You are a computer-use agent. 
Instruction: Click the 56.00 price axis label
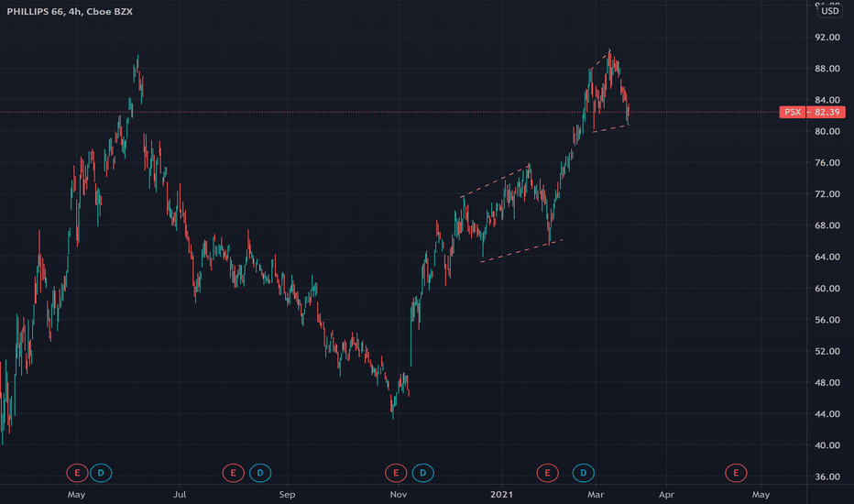pyautogui.click(x=827, y=320)
